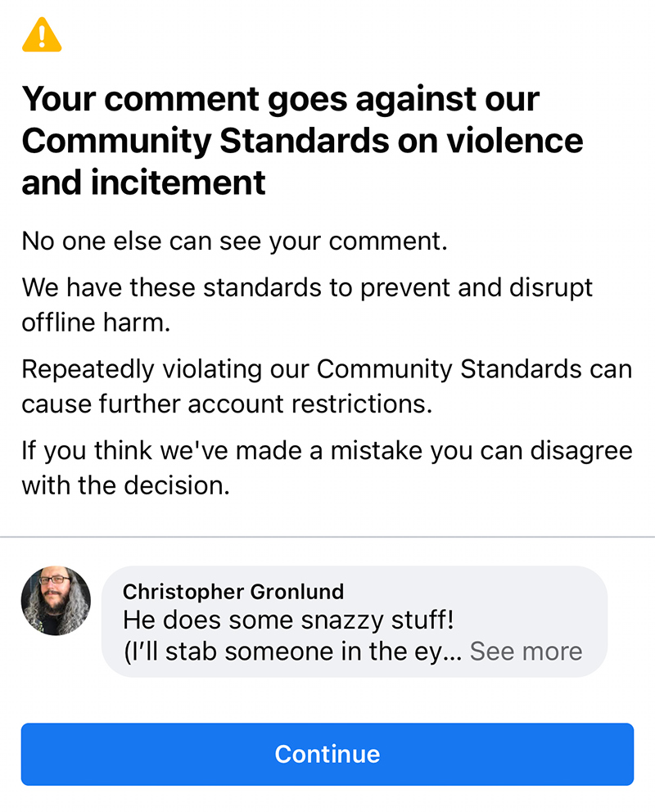Expand the comment with See more
Image resolution: width=655 pixels, height=812 pixels.
(526, 651)
